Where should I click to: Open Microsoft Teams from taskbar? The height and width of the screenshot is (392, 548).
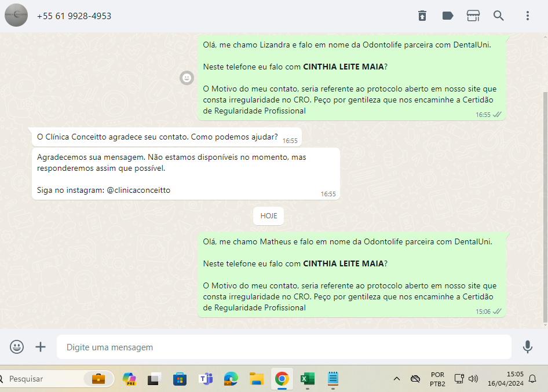206,379
